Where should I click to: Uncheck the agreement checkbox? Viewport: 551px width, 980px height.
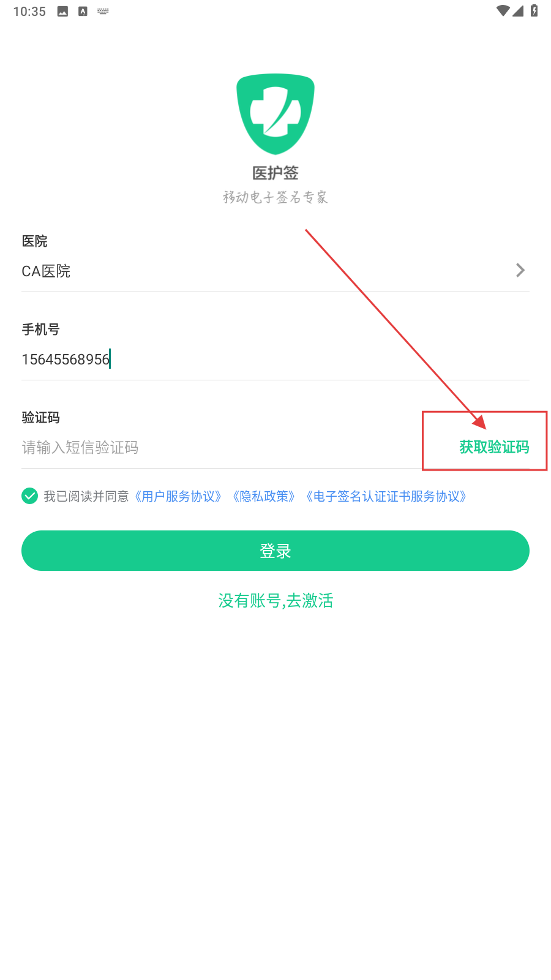click(x=29, y=496)
